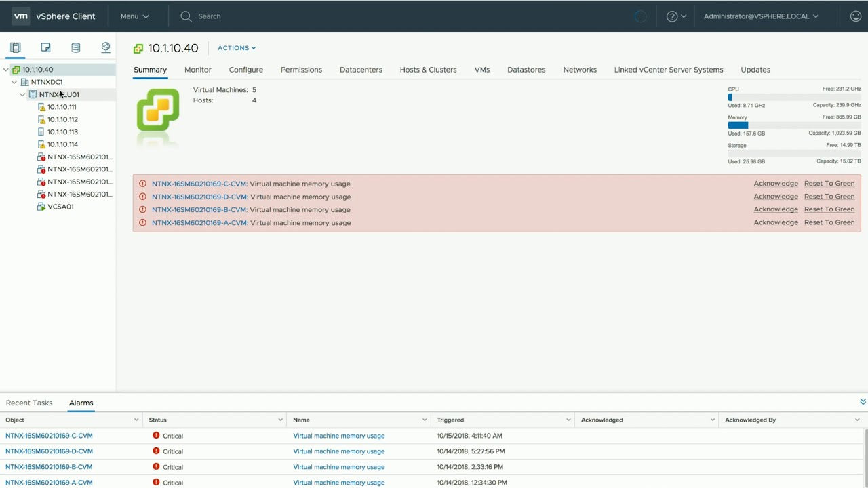
Task: Click the refresh circle icon in header
Action: pyautogui.click(x=640, y=16)
